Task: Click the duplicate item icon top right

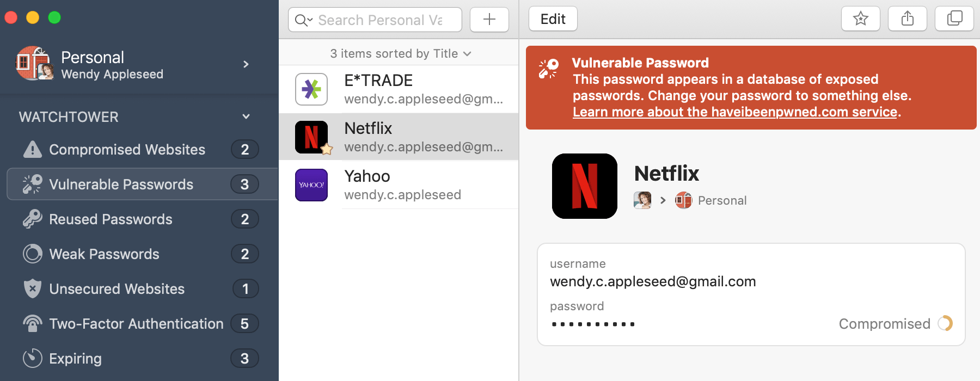Action: point(954,18)
